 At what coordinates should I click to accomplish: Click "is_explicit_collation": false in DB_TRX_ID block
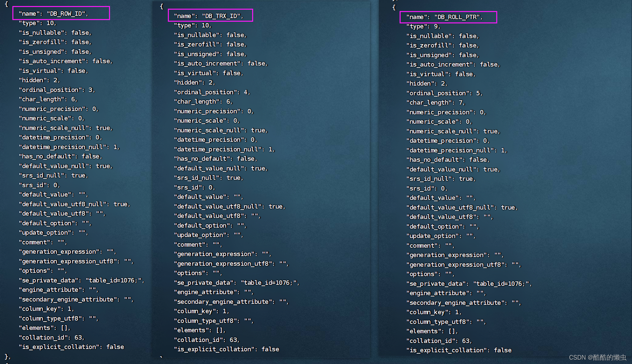pos(226,349)
